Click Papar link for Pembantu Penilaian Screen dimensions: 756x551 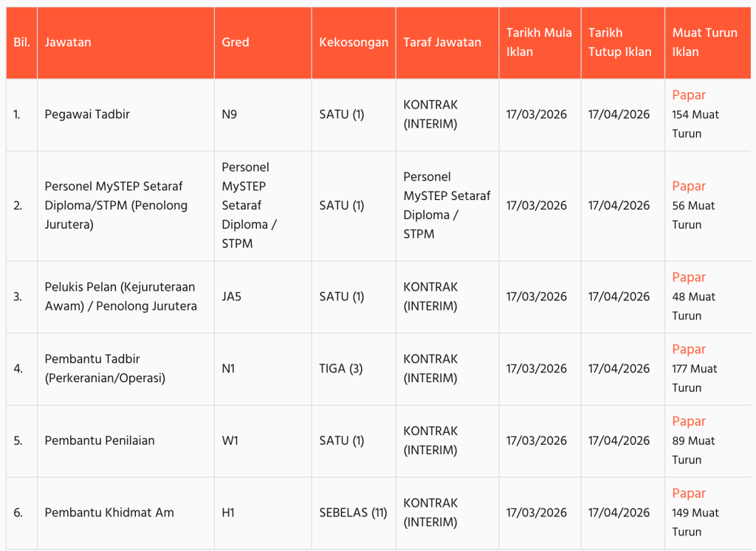(x=689, y=421)
